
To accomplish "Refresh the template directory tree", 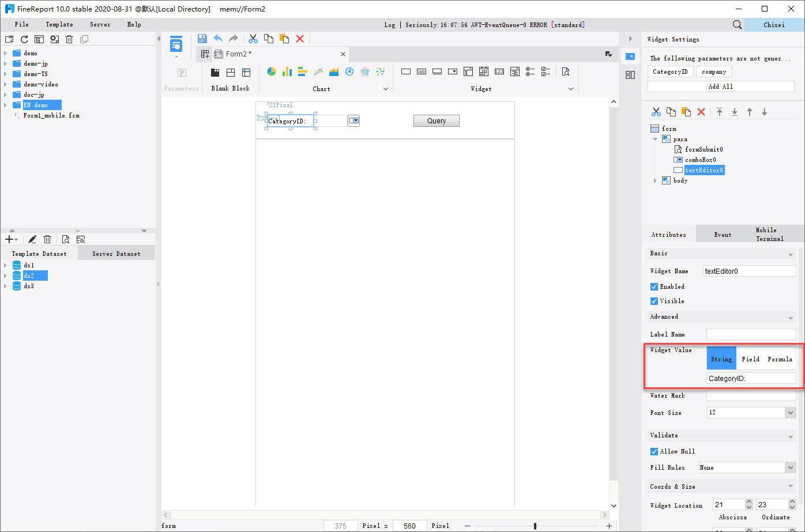I will (24, 39).
